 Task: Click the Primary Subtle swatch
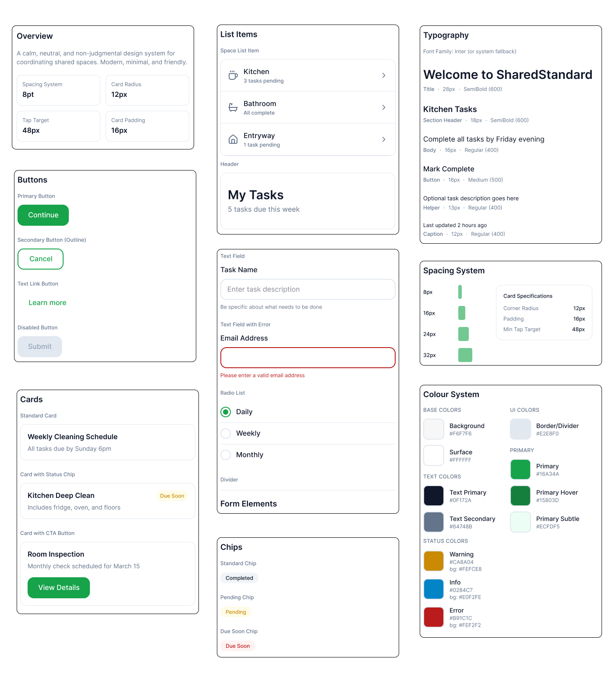coord(520,522)
